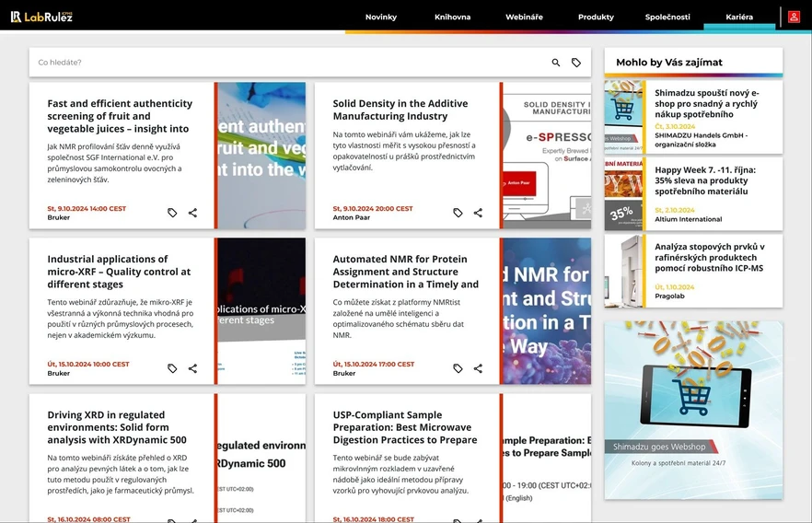The height and width of the screenshot is (523, 812).
Task: Click date 'Čt, 3.10.2024' in sidebar
Action: (675, 126)
